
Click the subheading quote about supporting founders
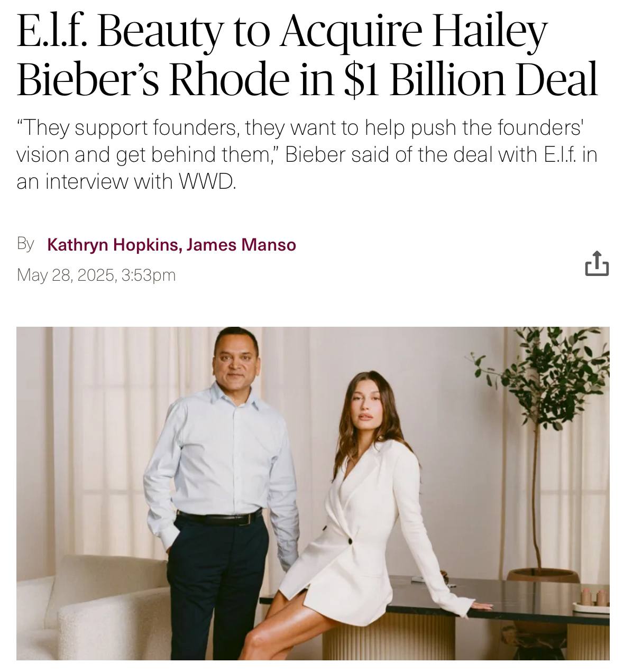(x=307, y=154)
